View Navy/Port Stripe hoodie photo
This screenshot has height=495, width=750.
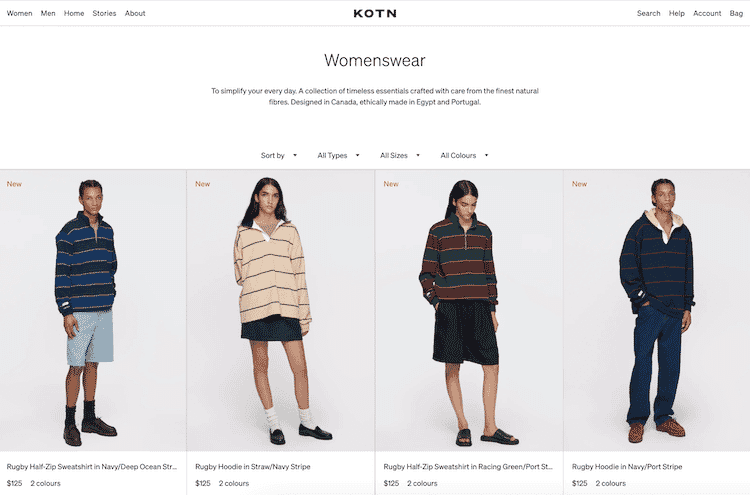tap(657, 310)
